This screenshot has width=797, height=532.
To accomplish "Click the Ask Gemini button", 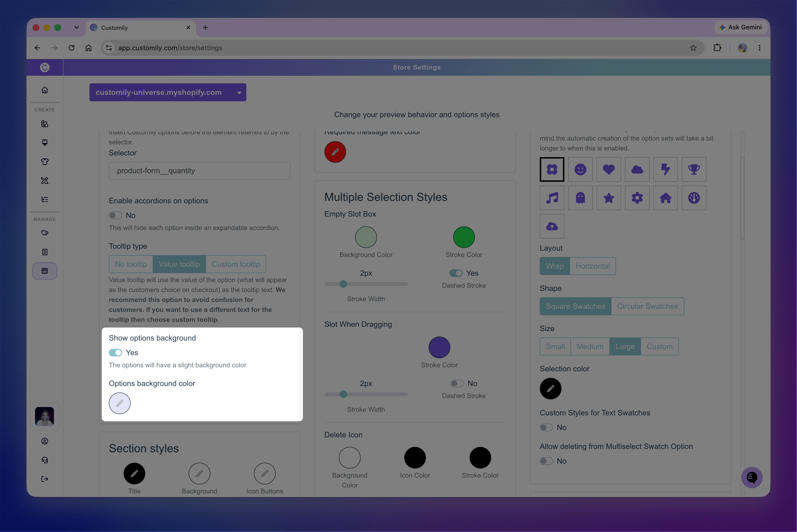I will tap(740, 27).
